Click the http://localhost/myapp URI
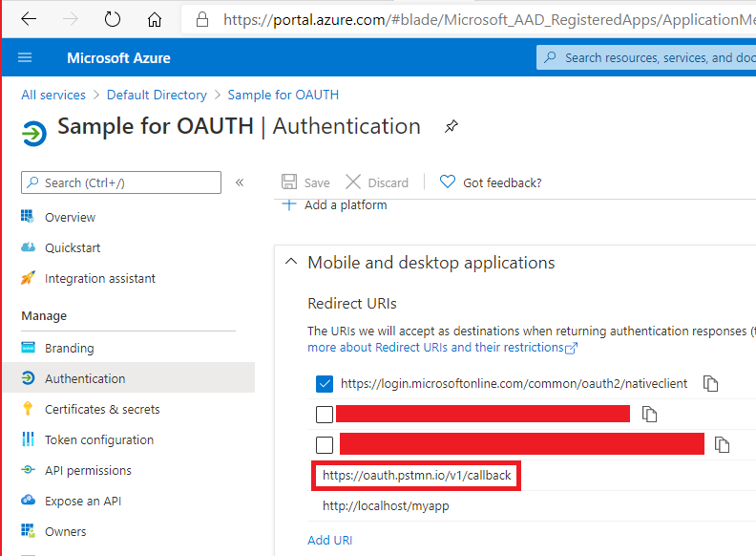Screen dimensions: 756x556 pos(386,505)
